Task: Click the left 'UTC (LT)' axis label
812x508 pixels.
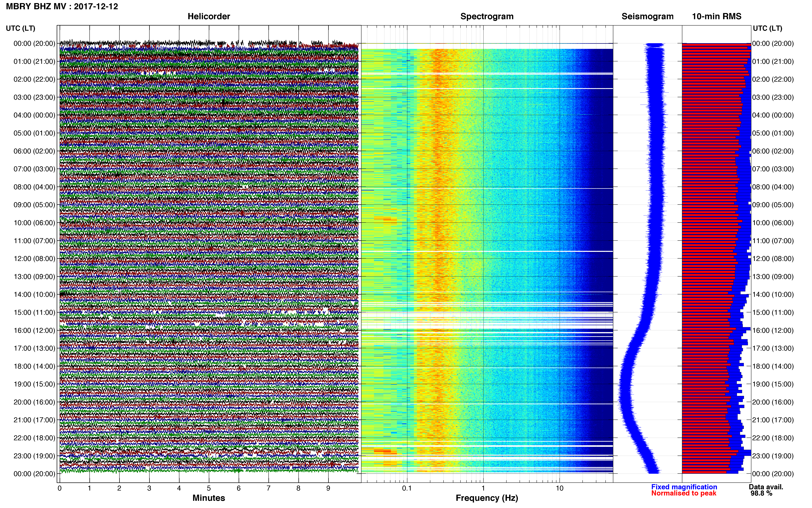Action: [21, 28]
